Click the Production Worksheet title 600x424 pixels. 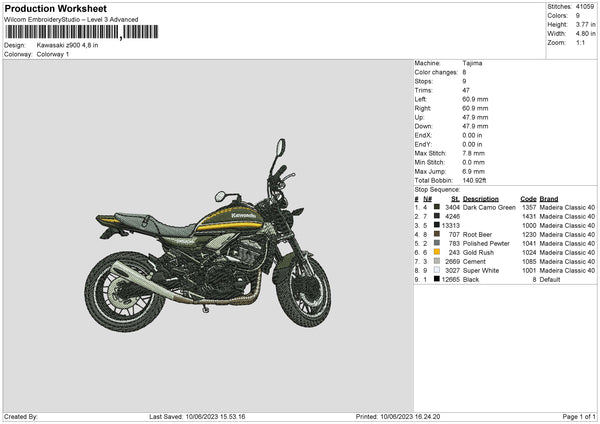click(x=55, y=8)
